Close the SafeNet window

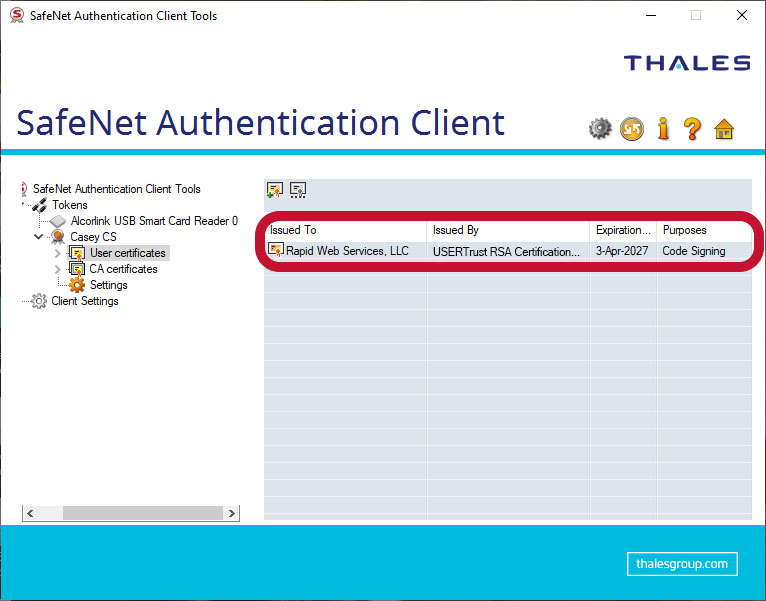[742, 15]
